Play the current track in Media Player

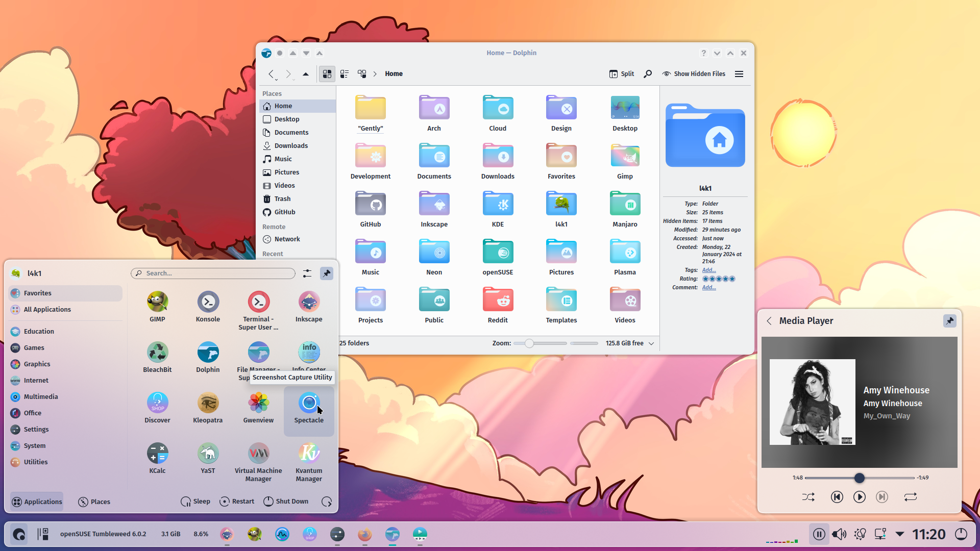tap(860, 497)
